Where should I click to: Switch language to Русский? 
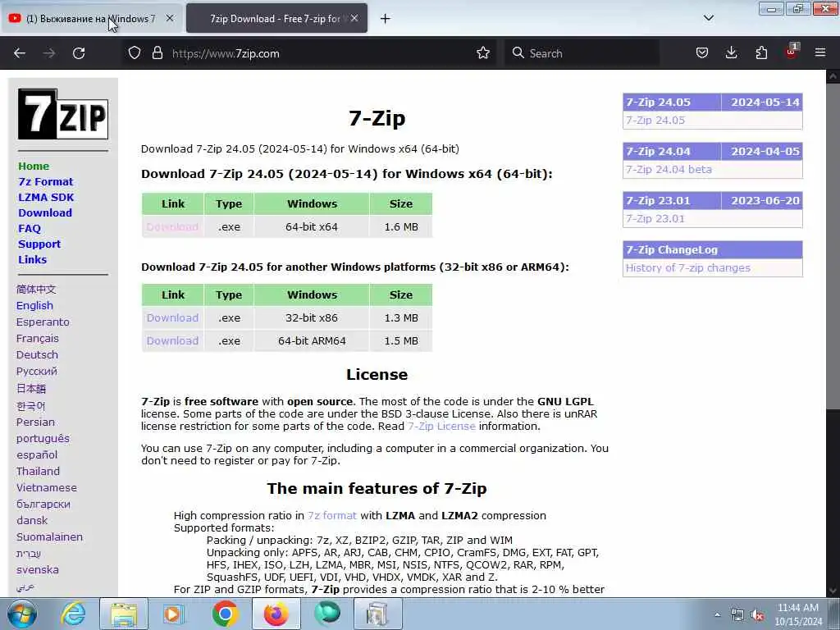tap(36, 372)
